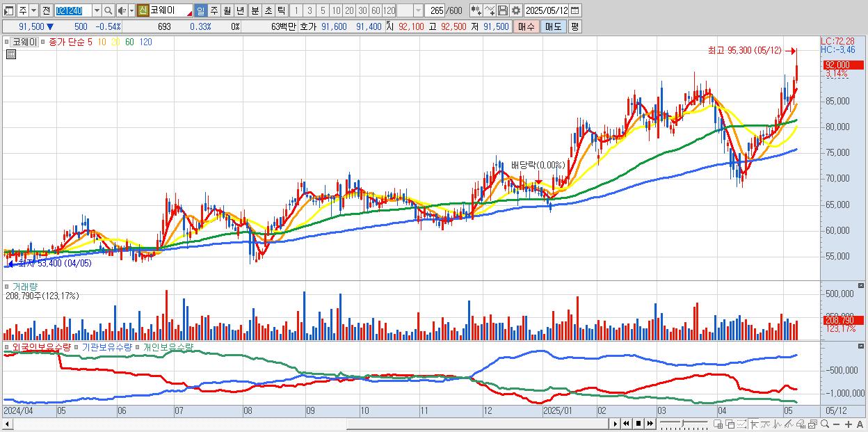Click the overlapping windows icon at bottom
868x432 pixels.
point(730,424)
